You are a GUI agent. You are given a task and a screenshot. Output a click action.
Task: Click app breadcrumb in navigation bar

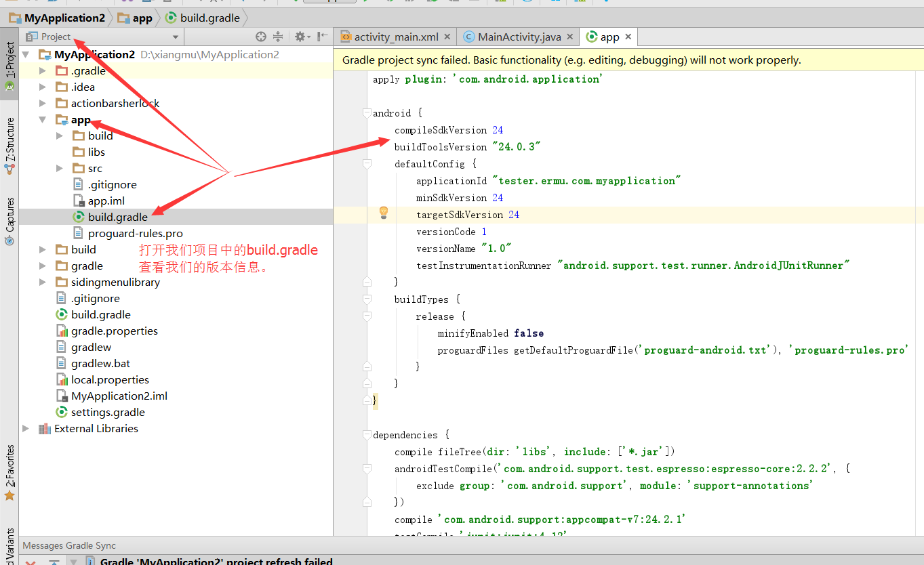click(x=135, y=18)
